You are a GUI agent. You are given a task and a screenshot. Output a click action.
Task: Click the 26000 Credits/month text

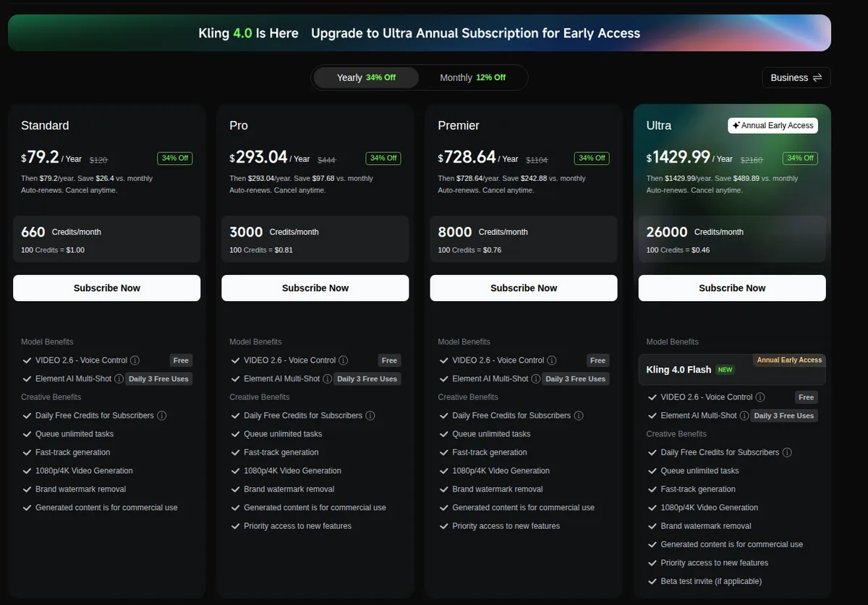[x=695, y=232]
